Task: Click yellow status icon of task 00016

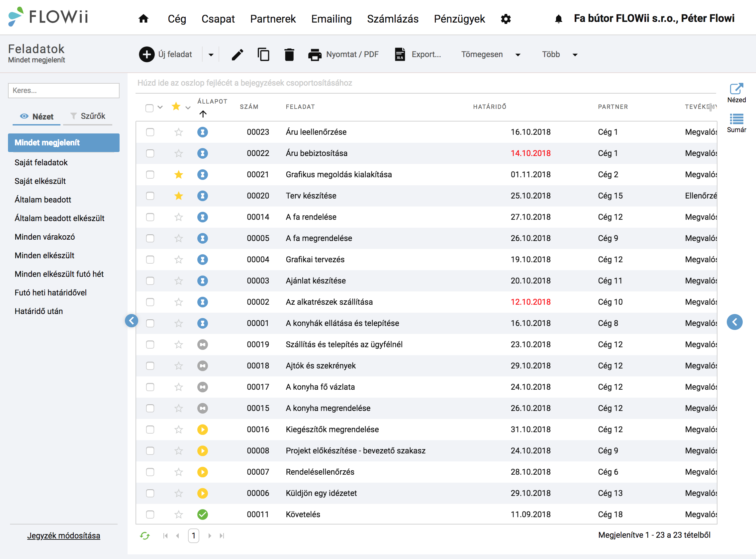Action: pos(203,430)
